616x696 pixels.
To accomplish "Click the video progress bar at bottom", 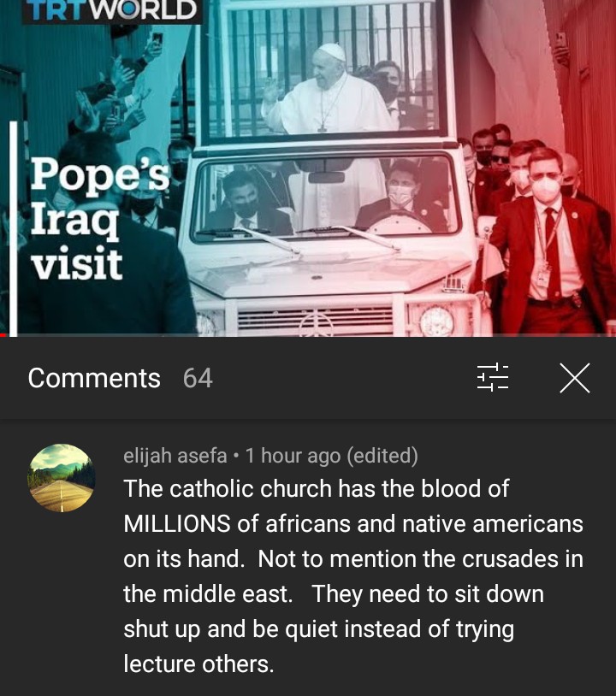I will coord(308,335).
